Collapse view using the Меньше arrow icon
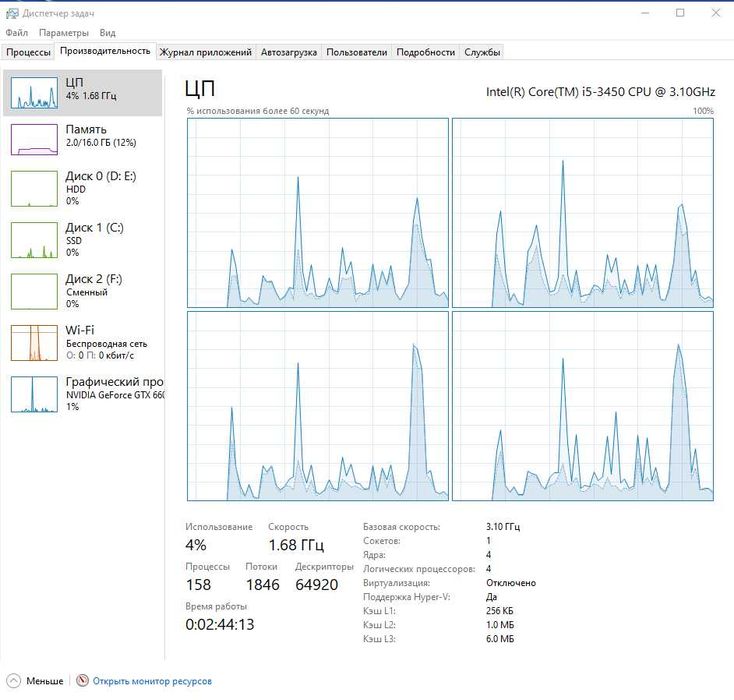Image resolution: width=734 pixels, height=700 pixels. coord(14,680)
